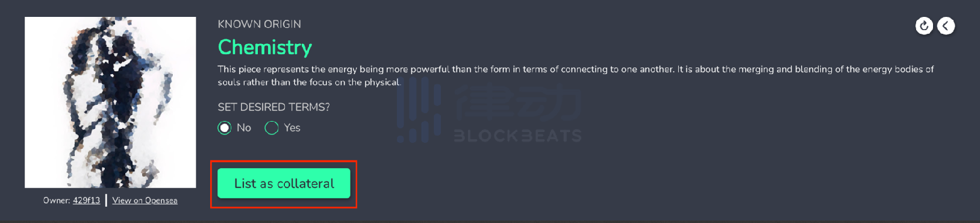The height and width of the screenshot is (223, 980).
Task: Click the word "collateral" on the green button
Action: point(305,183)
